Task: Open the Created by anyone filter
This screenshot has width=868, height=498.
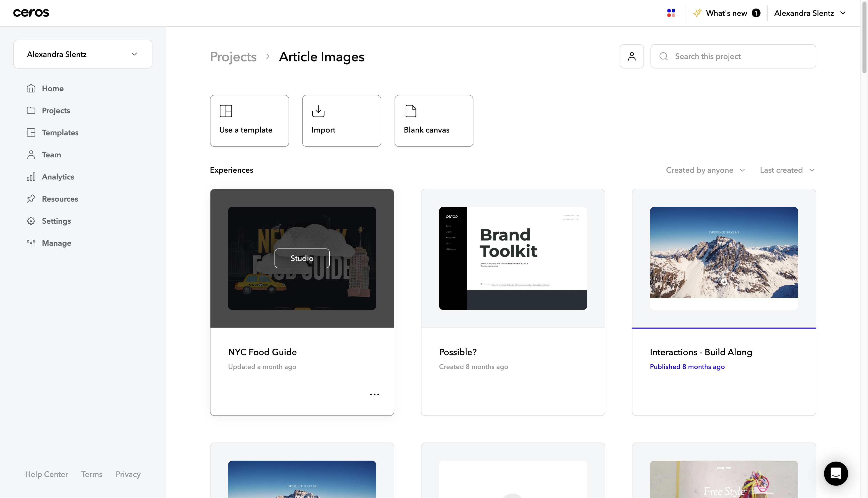Action: point(706,170)
